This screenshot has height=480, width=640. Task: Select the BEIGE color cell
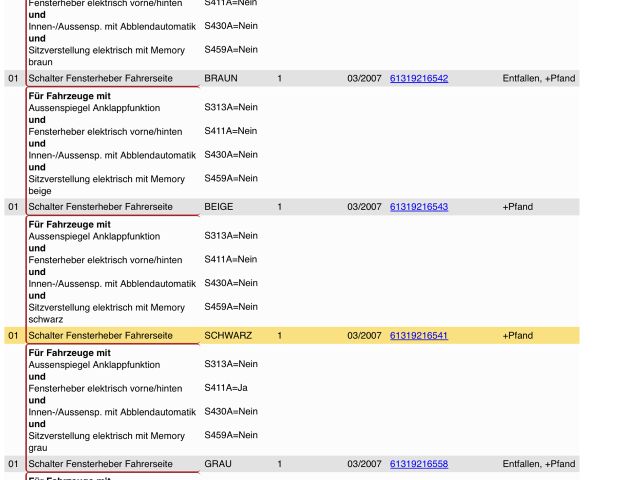click(x=218, y=207)
